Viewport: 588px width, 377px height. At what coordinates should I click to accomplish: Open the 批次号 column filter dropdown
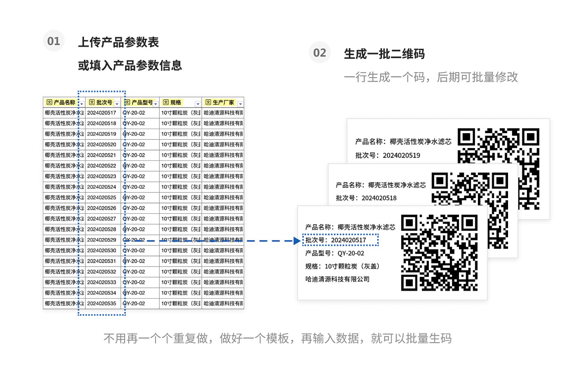pos(117,104)
